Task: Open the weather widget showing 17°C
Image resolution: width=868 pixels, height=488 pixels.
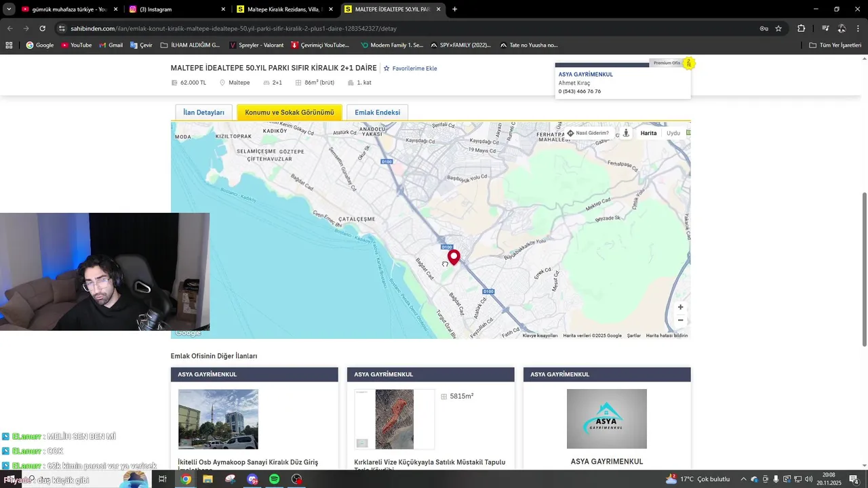Action: (698, 479)
